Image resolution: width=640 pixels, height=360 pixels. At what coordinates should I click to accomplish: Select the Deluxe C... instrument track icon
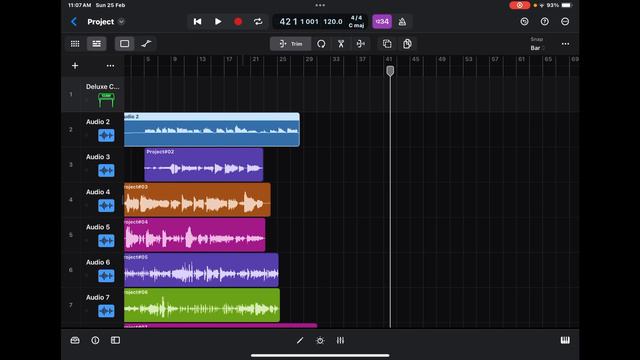[106, 100]
